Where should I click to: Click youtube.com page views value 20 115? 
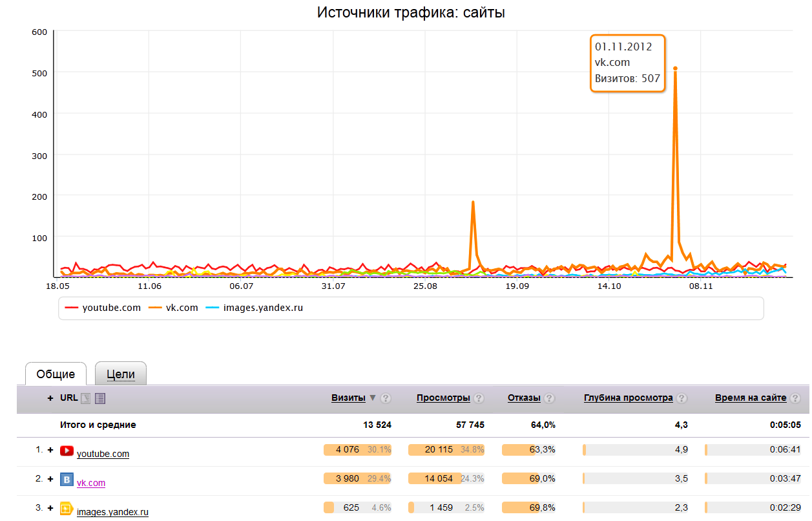click(x=439, y=450)
